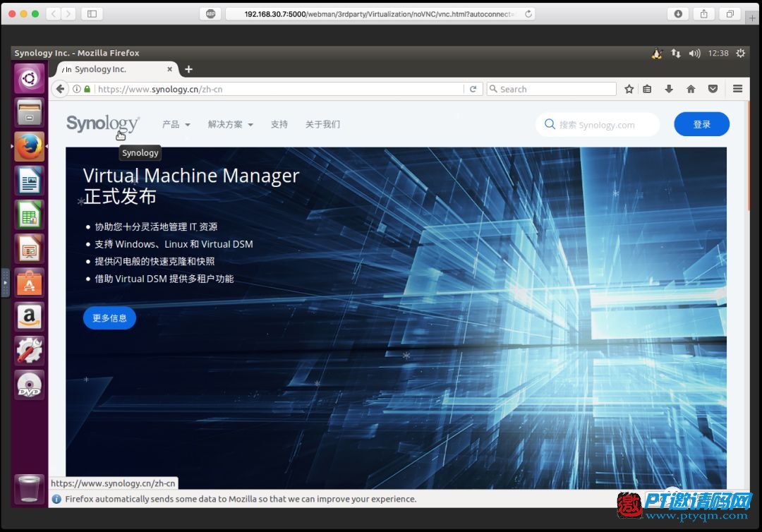The width and height of the screenshot is (762, 532).
Task: Close the Synology Inc. tab
Action: (x=169, y=69)
